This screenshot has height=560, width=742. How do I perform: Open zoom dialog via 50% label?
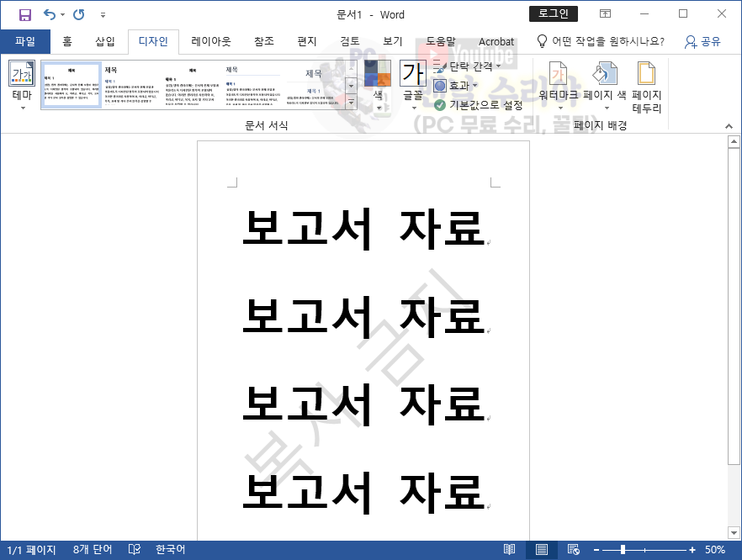point(714,550)
